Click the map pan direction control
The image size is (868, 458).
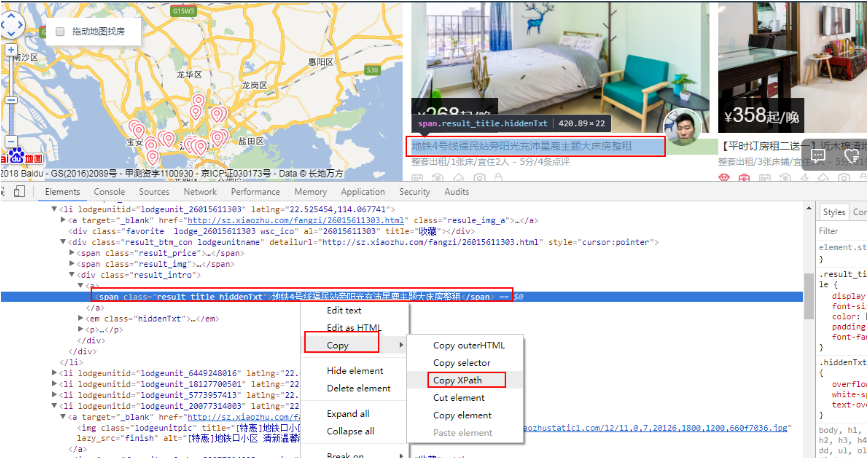point(12,25)
